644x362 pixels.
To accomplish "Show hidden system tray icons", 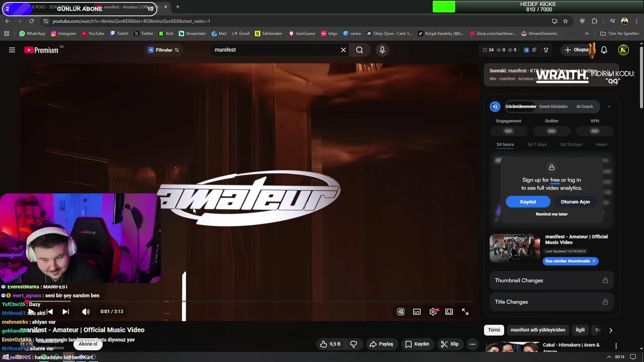I will pyautogui.click(x=609, y=357).
